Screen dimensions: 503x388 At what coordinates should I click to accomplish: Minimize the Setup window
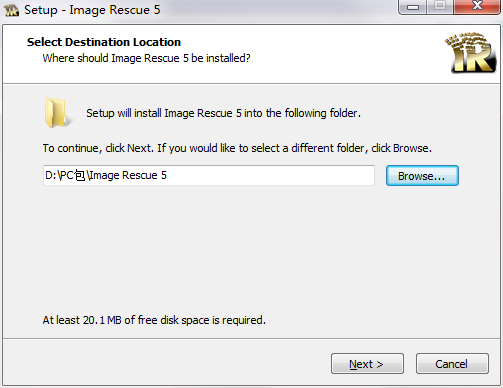(413, 6)
